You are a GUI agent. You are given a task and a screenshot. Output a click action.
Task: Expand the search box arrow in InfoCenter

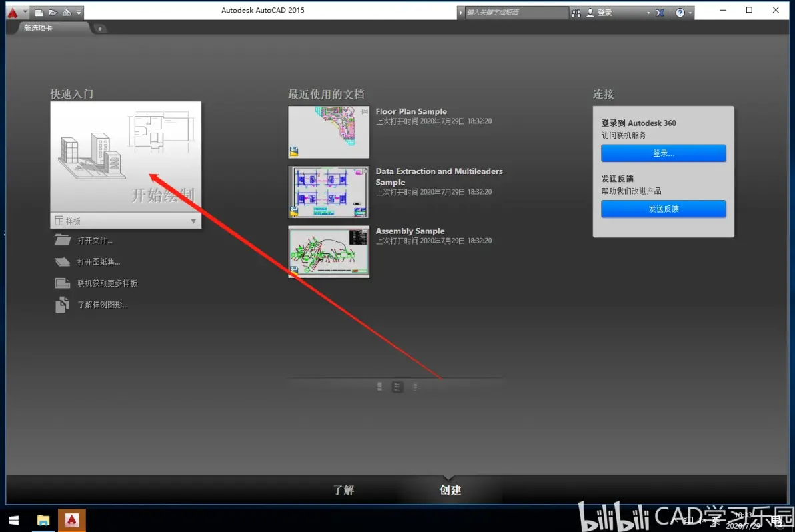click(460, 13)
